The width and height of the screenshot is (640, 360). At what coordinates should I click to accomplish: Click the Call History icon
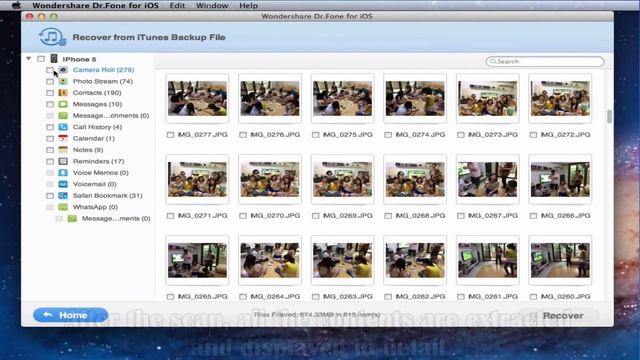pos(63,127)
